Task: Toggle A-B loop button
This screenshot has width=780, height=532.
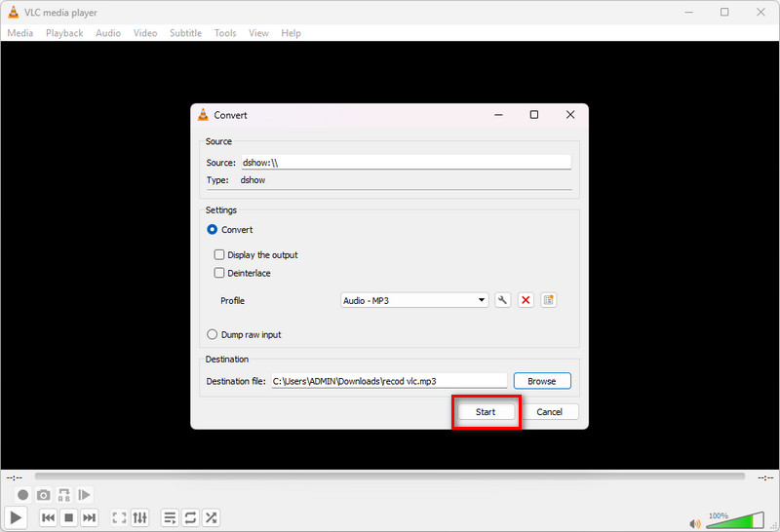Action: click(x=64, y=495)
